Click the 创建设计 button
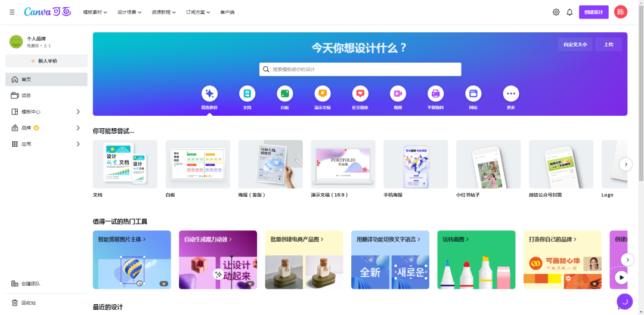Screen dimensions: 644x315 coord(593,12)
